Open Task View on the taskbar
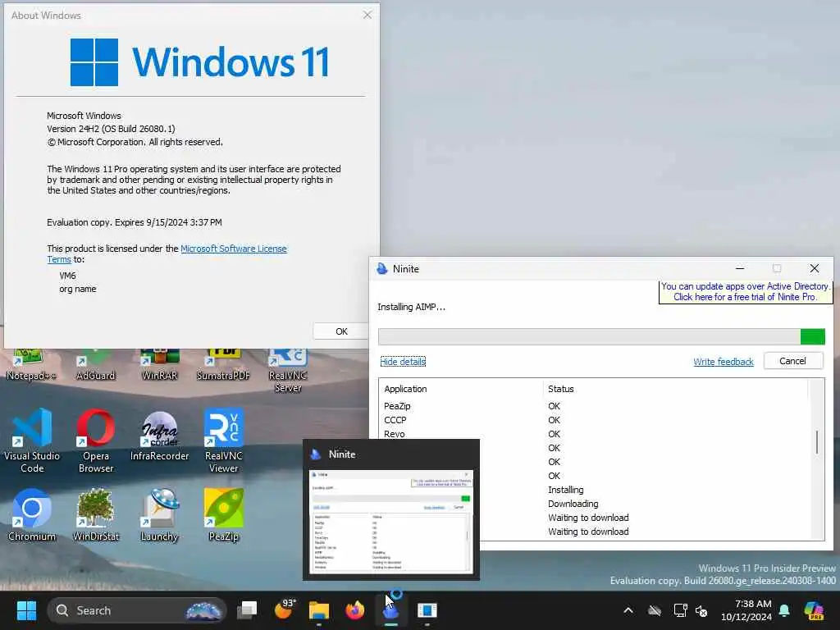 coord(247,610)
